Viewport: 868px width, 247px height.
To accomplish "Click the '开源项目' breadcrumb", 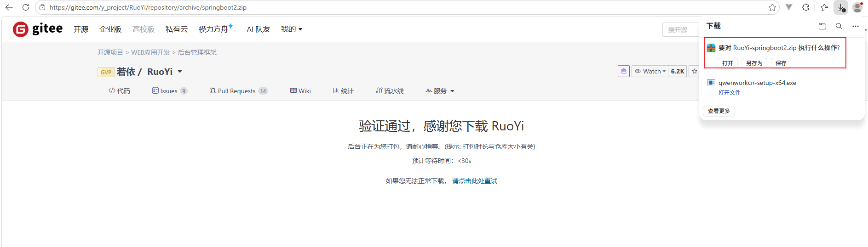I will pos(110,52).
